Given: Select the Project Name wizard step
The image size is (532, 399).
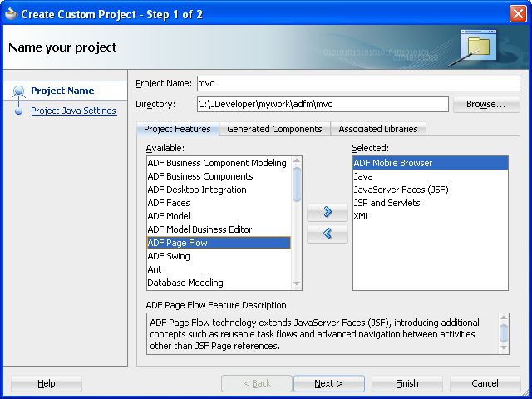Looking at the screenshot, I should (x=62, y=91).
